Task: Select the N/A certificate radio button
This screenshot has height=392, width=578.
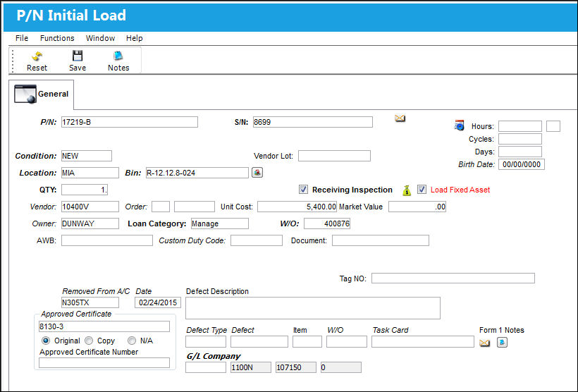Action: (132, 341)
